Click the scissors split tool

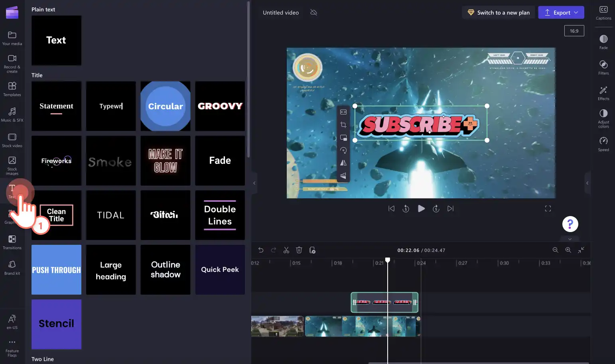(286, 250)
